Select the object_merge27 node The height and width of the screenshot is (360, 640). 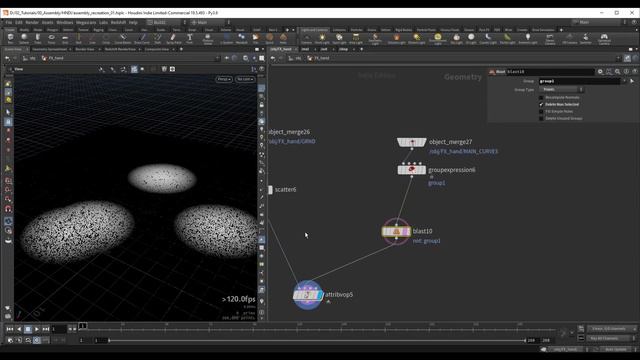pos(412,142)
